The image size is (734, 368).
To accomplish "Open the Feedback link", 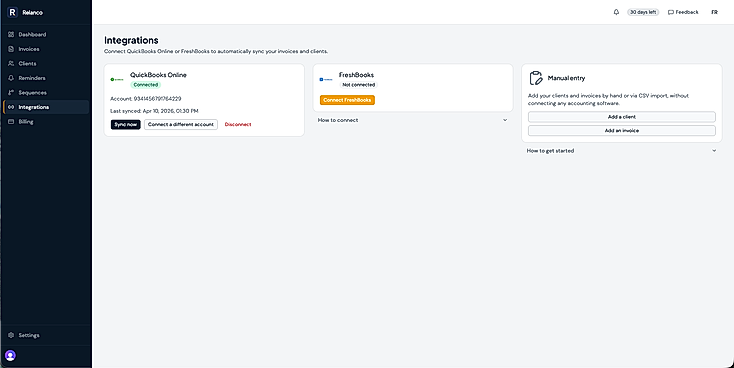I will (683, 12).
